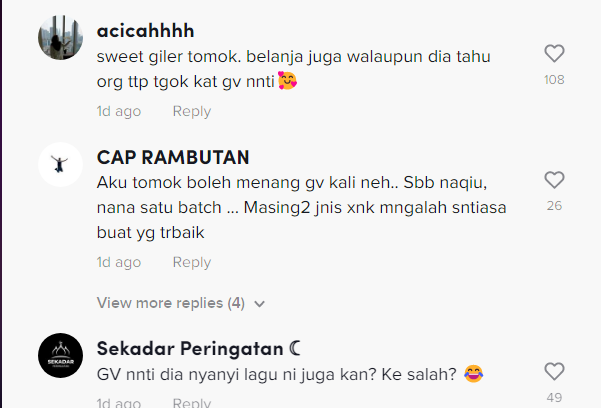Open Sekadar Peringatan's black logo avatar
Screen dimensions: 601x408
click(61, 355)
